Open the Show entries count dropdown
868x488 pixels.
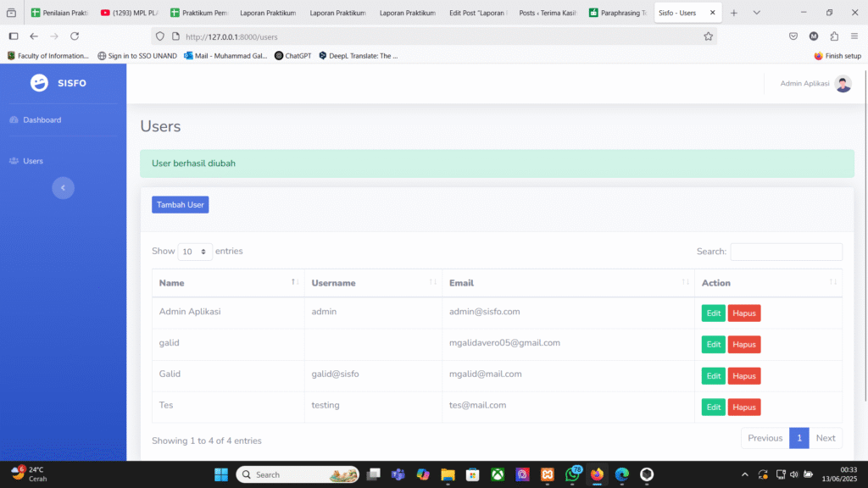pos(195,252)
